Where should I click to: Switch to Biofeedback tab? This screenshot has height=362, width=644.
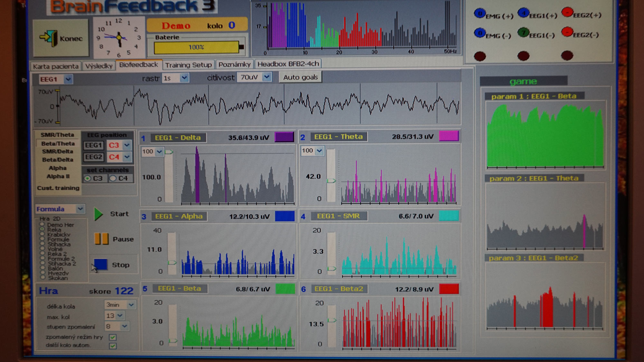point(139,65)
